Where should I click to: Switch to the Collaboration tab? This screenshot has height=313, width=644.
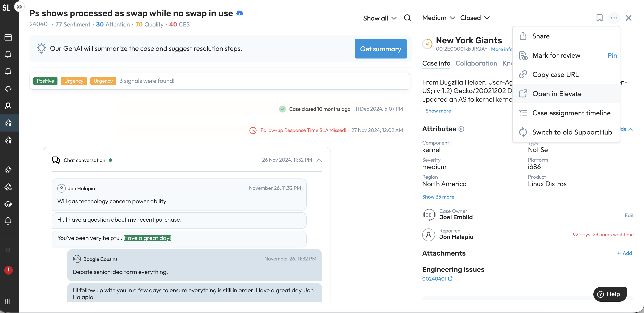pyautogui.click(x=476, y=63)
